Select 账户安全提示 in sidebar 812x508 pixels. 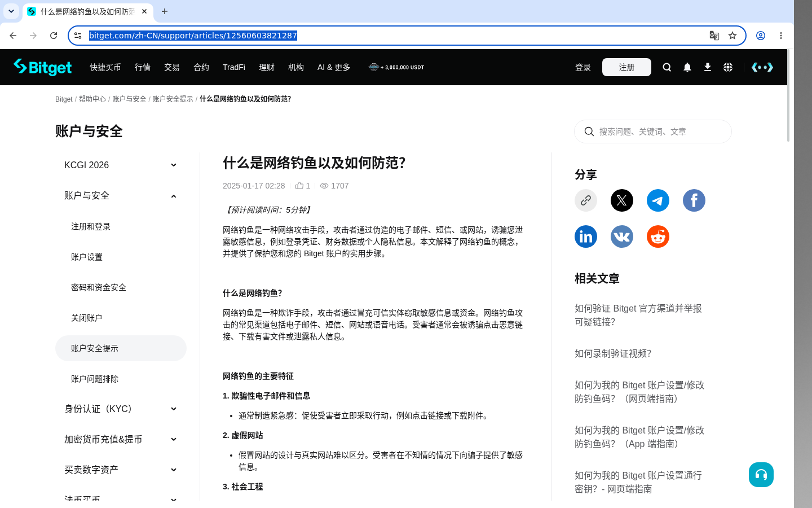point(121,348)
